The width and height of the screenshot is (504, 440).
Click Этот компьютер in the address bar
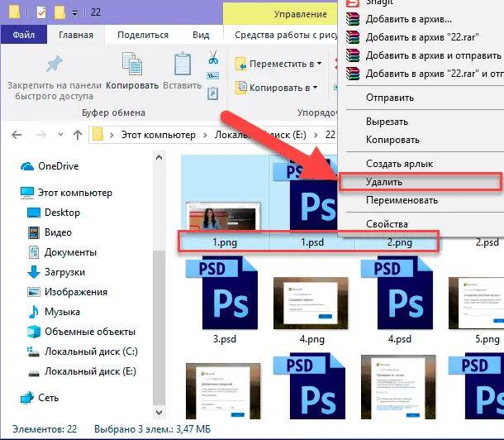coord(158,135)
